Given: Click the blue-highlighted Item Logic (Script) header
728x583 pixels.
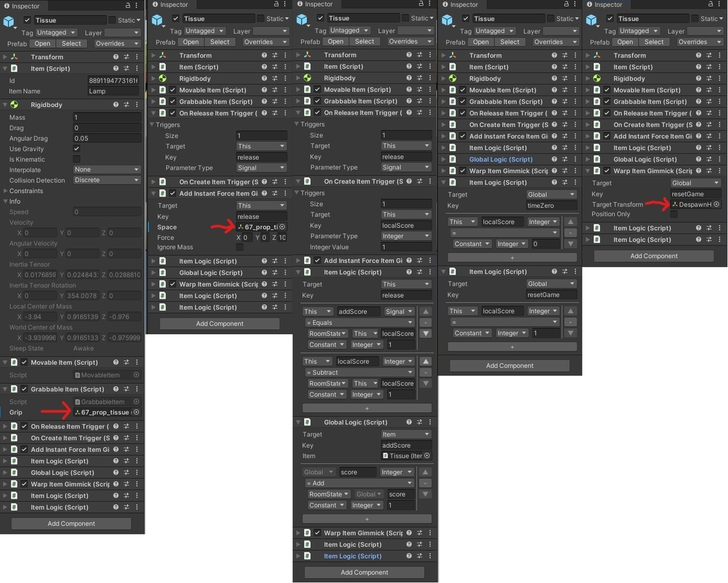Looking at the screenshot, I should click(352, 556).
